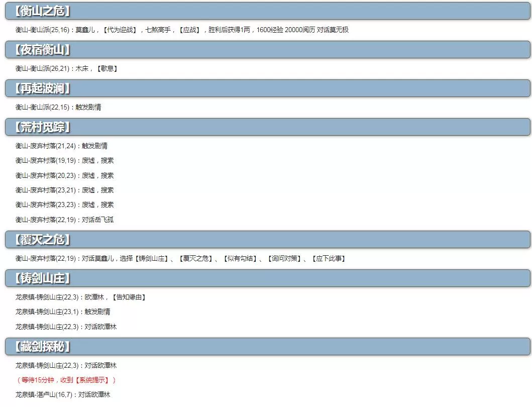The image size is (532, 407).
Task: Click the 【铸剑山庄】 section header
Action: [267, 278]
